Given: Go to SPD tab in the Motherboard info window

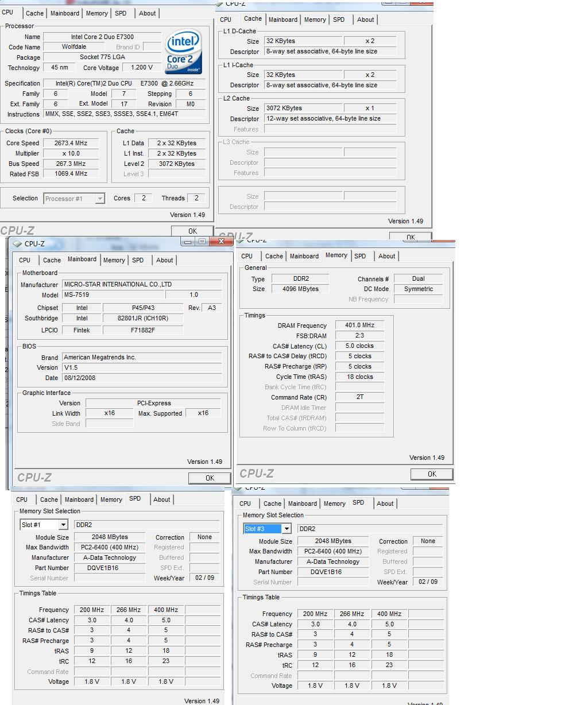Looking at the screenshot, I should (138, 260).
